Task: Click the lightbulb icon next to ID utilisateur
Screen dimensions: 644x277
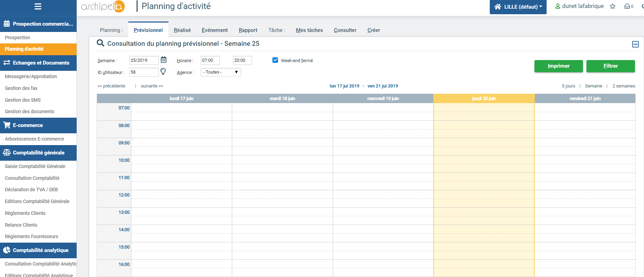Action: pyautogui.click(x=163, y=72)
